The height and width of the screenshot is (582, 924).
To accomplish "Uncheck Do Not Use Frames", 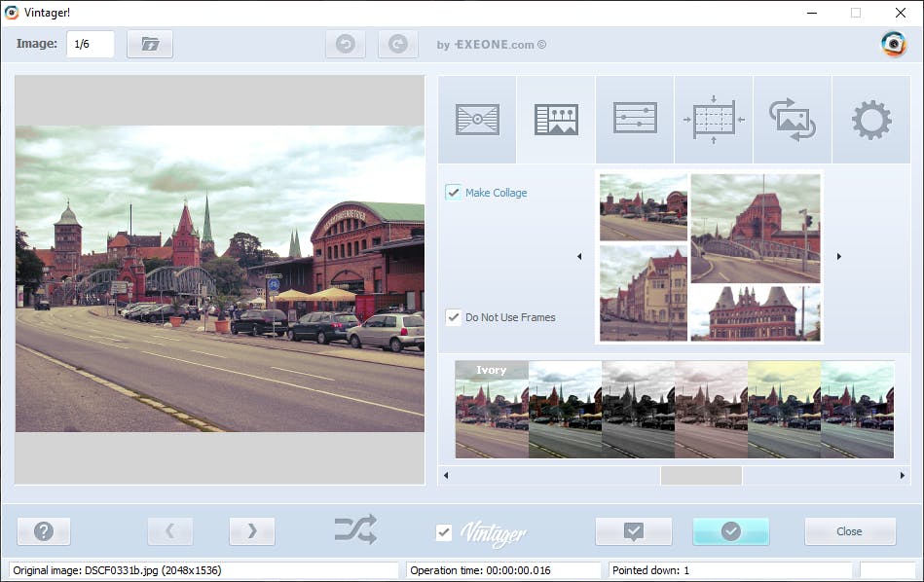I will click(453, 317).
